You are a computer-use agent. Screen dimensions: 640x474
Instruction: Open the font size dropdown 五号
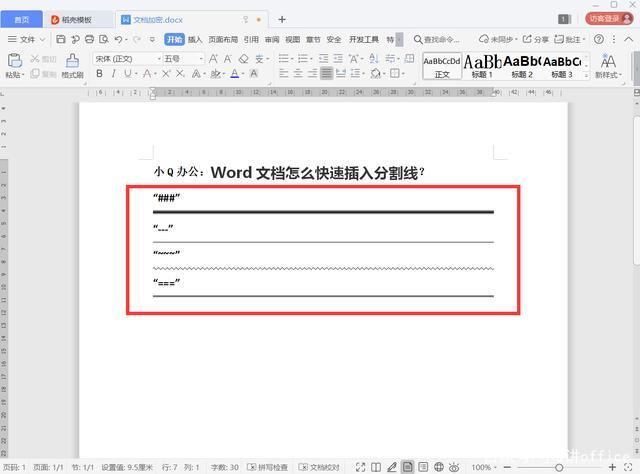tap(201, 59)
